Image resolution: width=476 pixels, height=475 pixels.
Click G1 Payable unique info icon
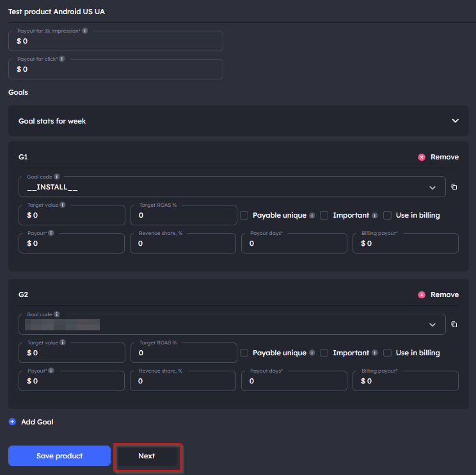pos(312,215)
